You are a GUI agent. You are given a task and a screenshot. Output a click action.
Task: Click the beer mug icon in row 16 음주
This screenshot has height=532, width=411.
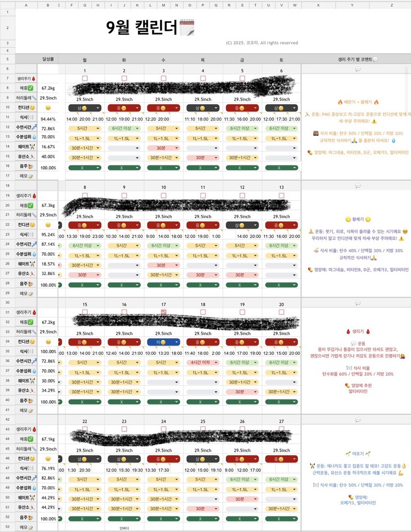point(31,168)
